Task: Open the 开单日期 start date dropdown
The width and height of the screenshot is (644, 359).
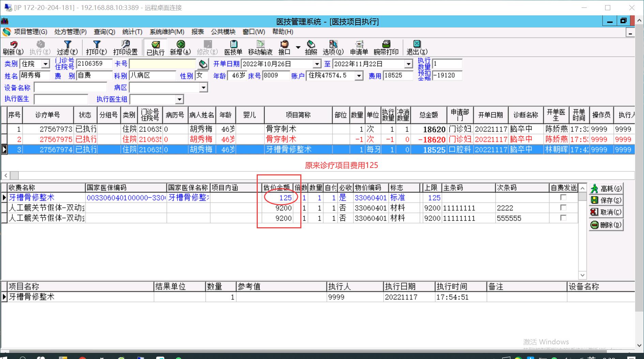Action: coord(317,64)
